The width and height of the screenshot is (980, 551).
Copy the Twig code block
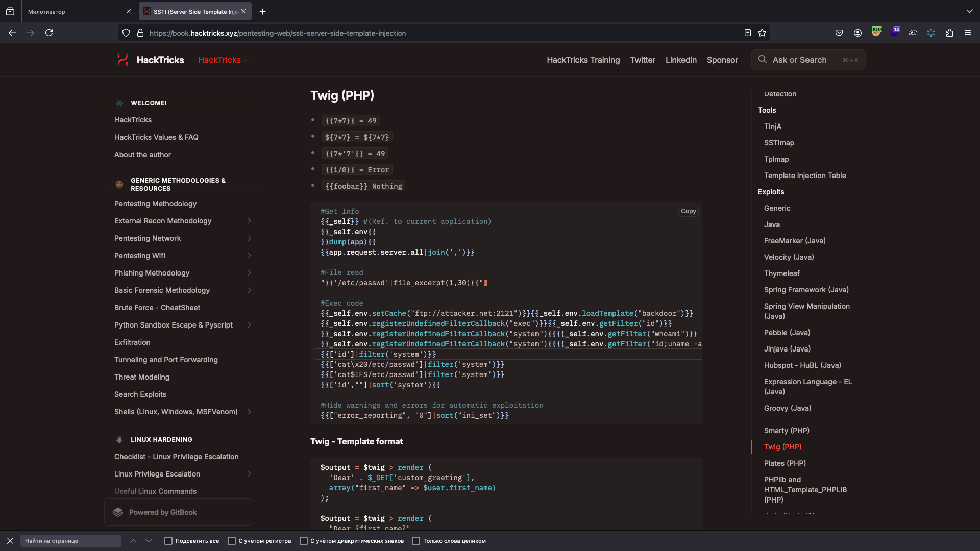(688, 211)
